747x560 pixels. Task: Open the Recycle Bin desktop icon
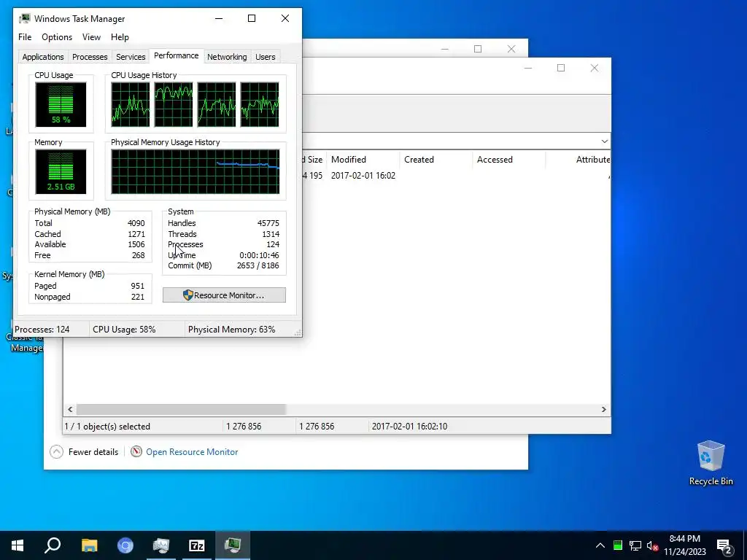click(x=711, y=463)
